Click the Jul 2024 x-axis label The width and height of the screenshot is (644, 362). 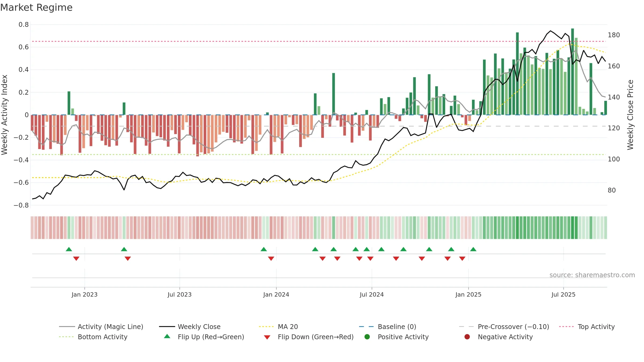pyautogui.click(x=372, y=294)
